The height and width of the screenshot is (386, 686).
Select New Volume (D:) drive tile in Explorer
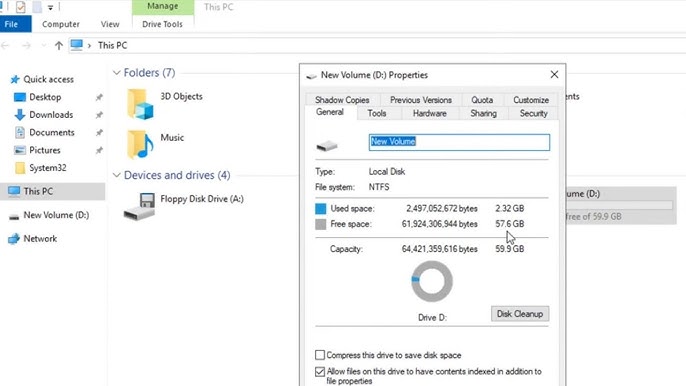(x=621, y=205)
